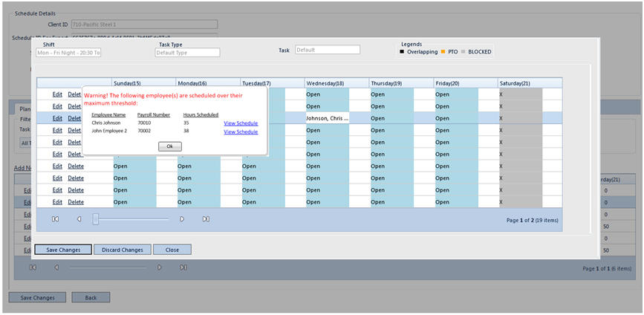Screen dimensions: 644x315
Task: Click the Task Type field Default Type
Action: tap(187, 53)
